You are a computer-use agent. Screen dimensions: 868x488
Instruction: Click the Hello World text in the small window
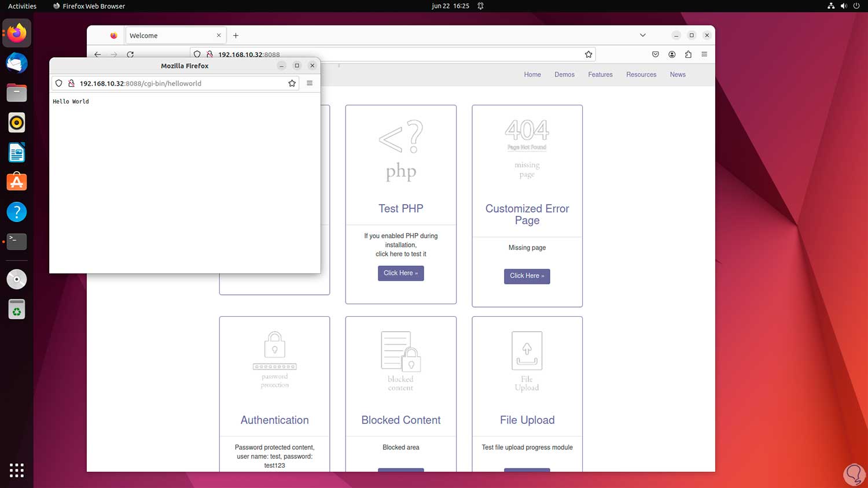point(71,102)
